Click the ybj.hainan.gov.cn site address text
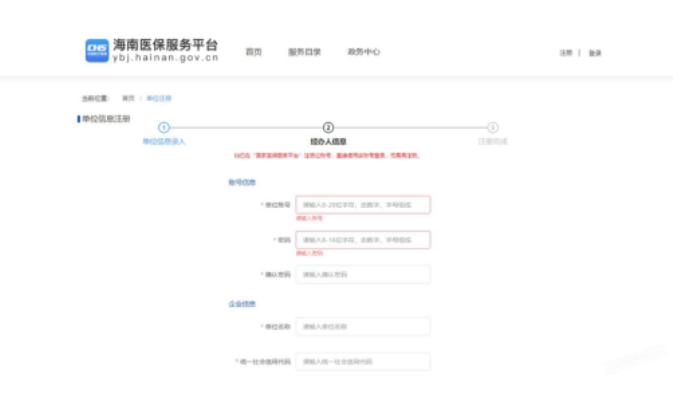Image resolution: width=694 pixels, height=419 pixels. coord(165,59)
